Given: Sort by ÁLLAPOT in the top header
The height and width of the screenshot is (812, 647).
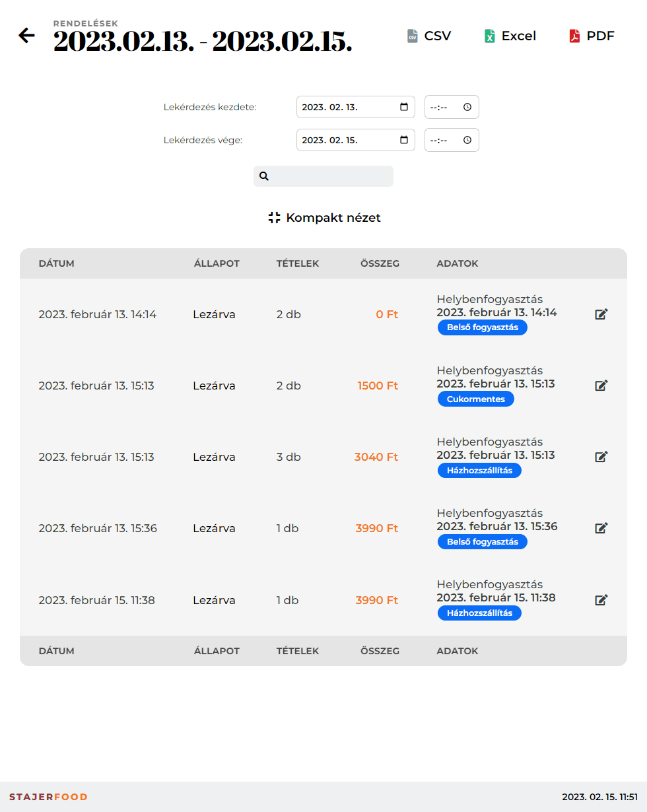Looking at the screenshot, I should pos(217,263).
